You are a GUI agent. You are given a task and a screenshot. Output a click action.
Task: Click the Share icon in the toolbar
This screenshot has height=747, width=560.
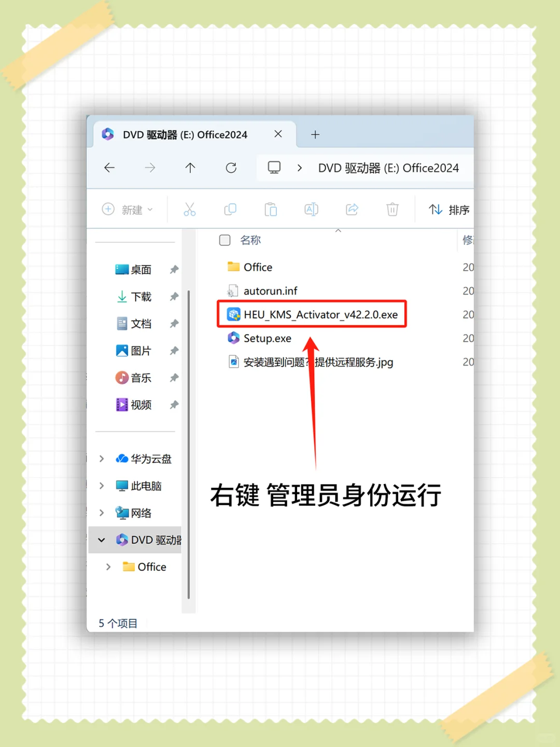tap(352, 209)
